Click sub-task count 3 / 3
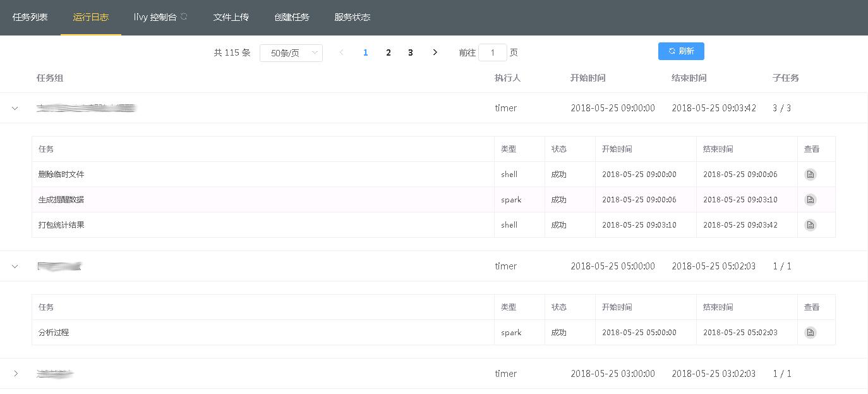Image resolution: width=868 pixels, height=394 pixels. coord(782,108)
